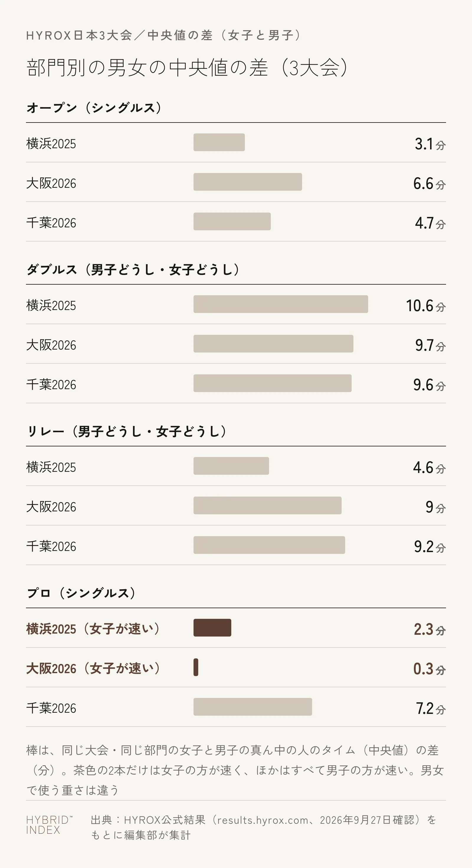The image size is (472, 868).
Task: Click the Open 横浜2025 bar showing 3.1分
Action: click(219, 142)
